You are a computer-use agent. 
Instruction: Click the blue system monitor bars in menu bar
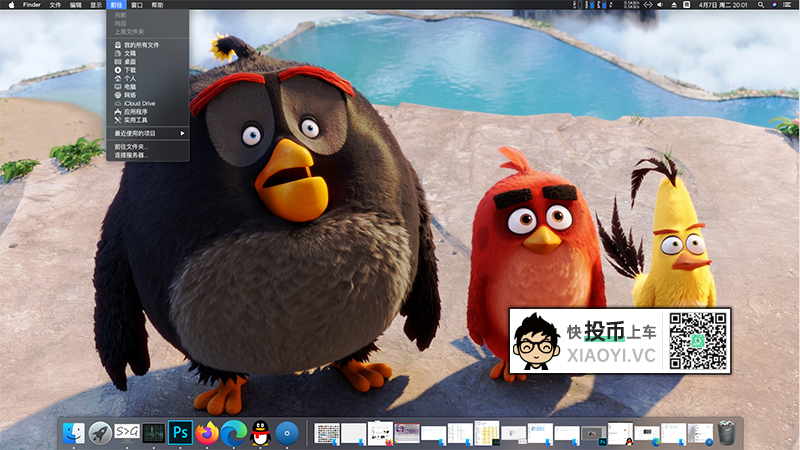pos(594,5)
